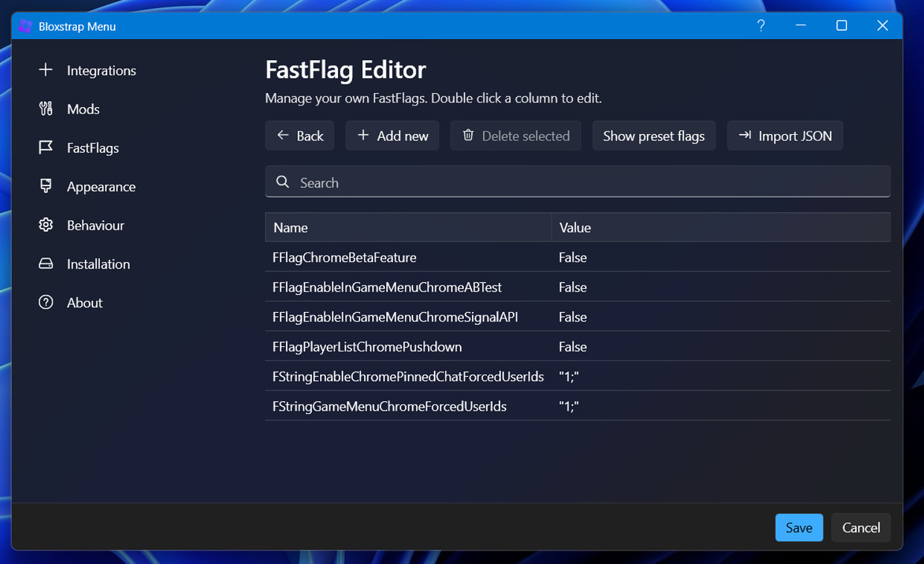The image size is (924, 564).
Task: Click the Behaviour gear icon
Action: (x=46, y=225)
